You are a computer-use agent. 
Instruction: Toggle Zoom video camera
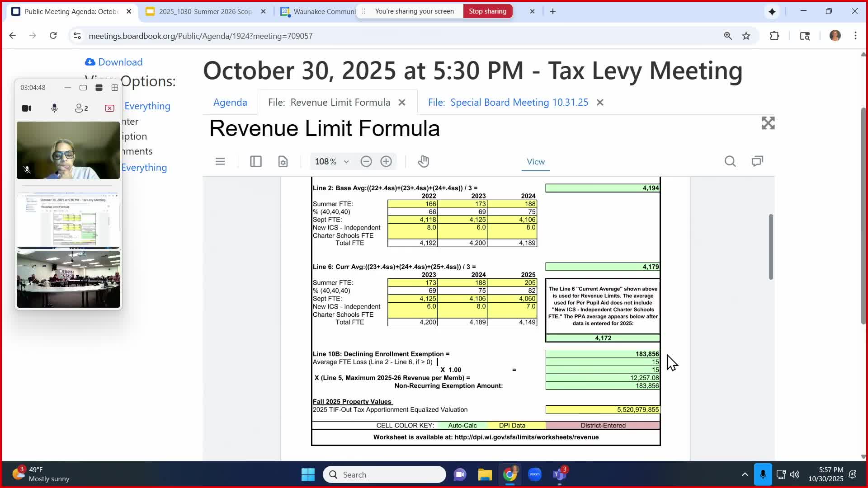coord(27,108)
